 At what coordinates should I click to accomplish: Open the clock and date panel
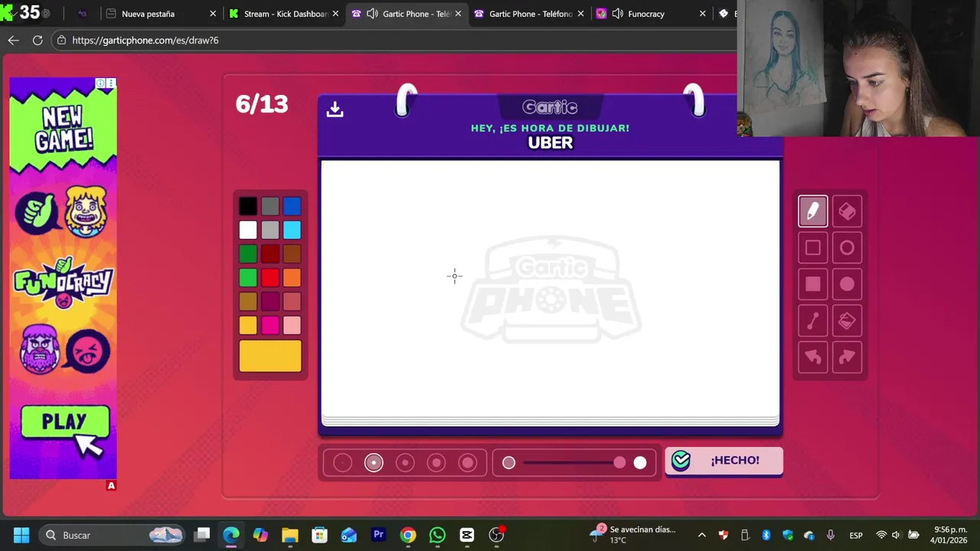coord(949,535)
